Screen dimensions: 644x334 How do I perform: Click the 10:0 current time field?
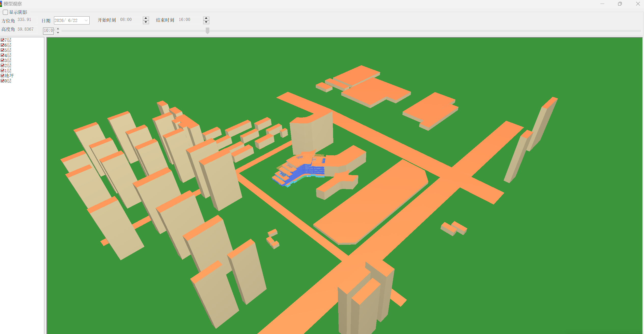[48, 31]
